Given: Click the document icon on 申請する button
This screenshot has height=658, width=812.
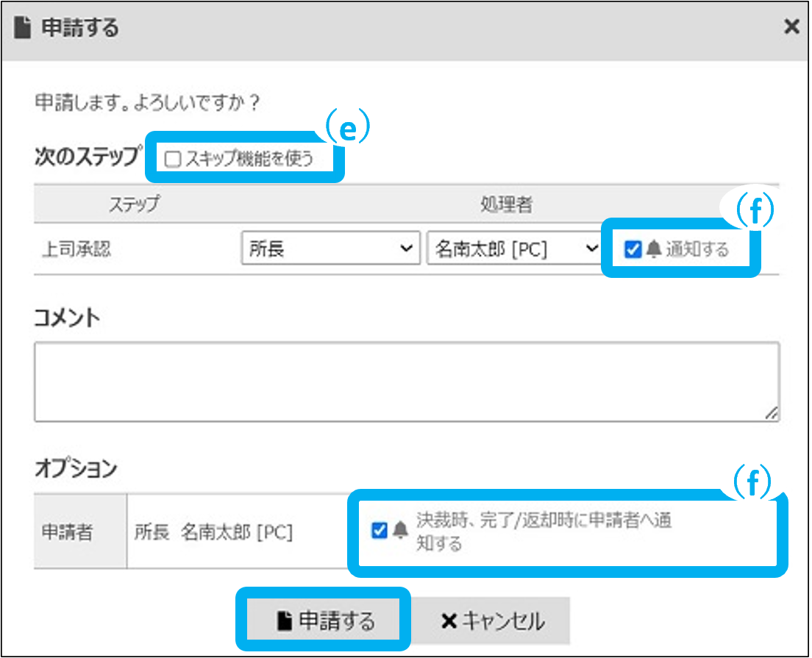Looking at the screenshot, I should tap(285, 621).
